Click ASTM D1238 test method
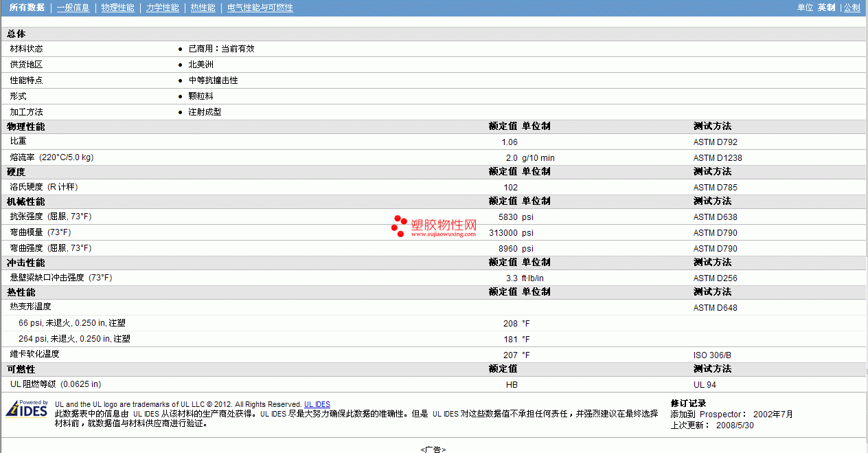868x453 pixels. click(x=718, y=158)
